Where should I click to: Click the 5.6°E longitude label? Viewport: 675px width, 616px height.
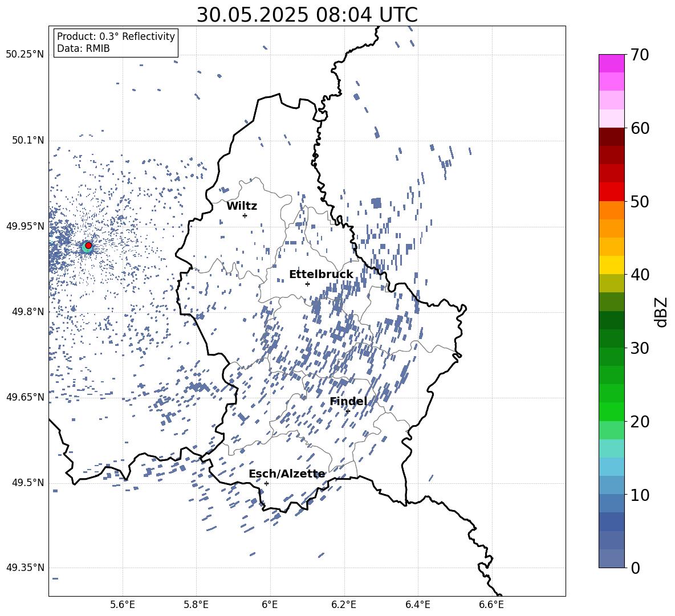[123, 605]
